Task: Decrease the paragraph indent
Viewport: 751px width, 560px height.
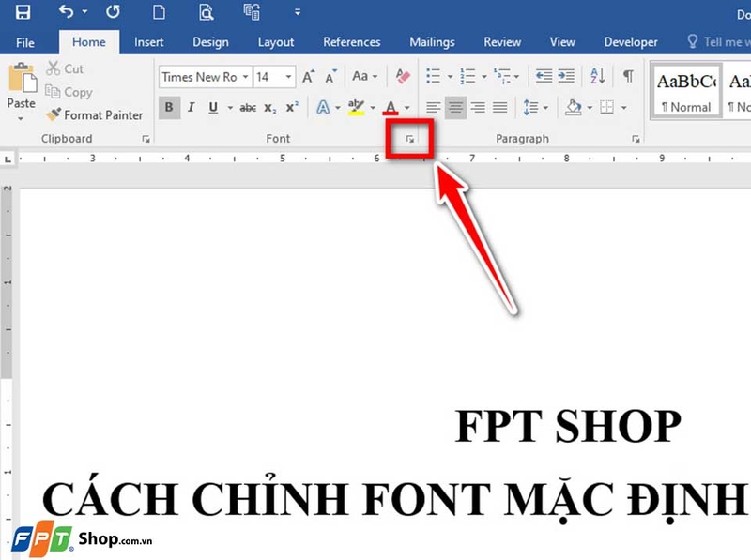Action: click(x=544, y=77)
